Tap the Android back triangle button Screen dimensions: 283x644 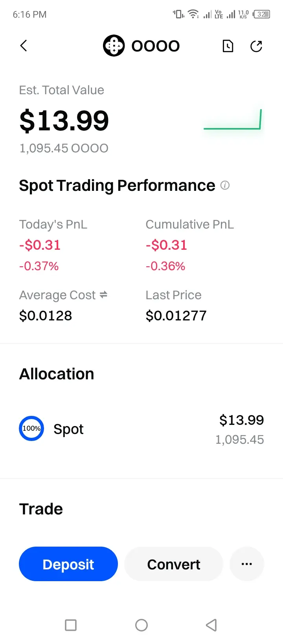click(211, 625)
